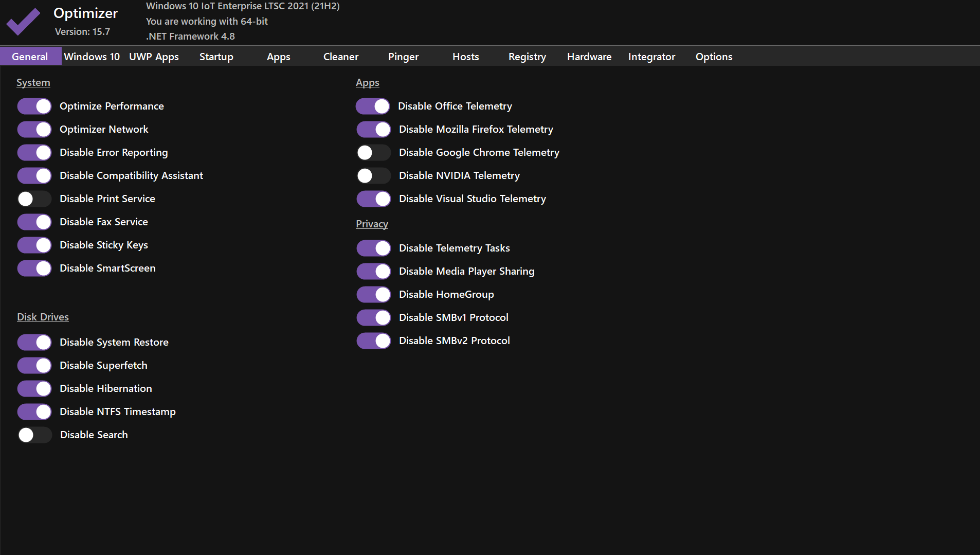Enable Disable Google Chrome Telemetry
The height and width of the screenshot is (555, 980).
[373, 152]
